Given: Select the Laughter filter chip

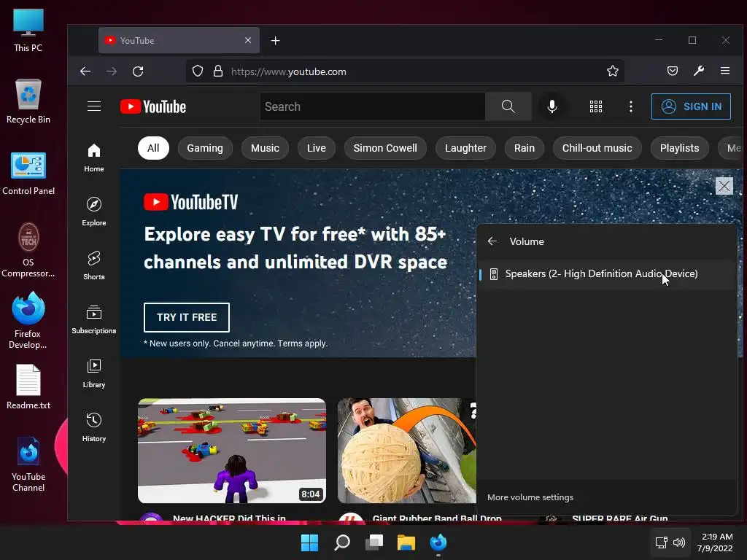Looking at the screenshot, I should pyautogui.click(x=465, y=148).
